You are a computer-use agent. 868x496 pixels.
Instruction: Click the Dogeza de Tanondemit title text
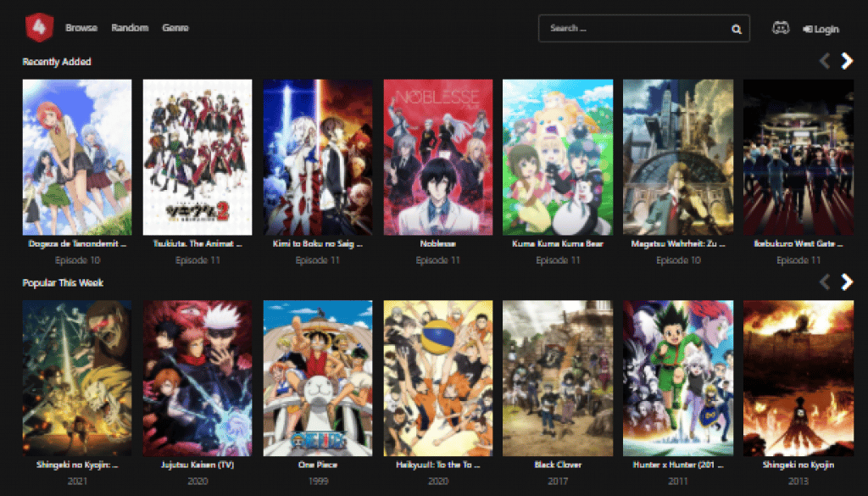(x=77, y=243)
